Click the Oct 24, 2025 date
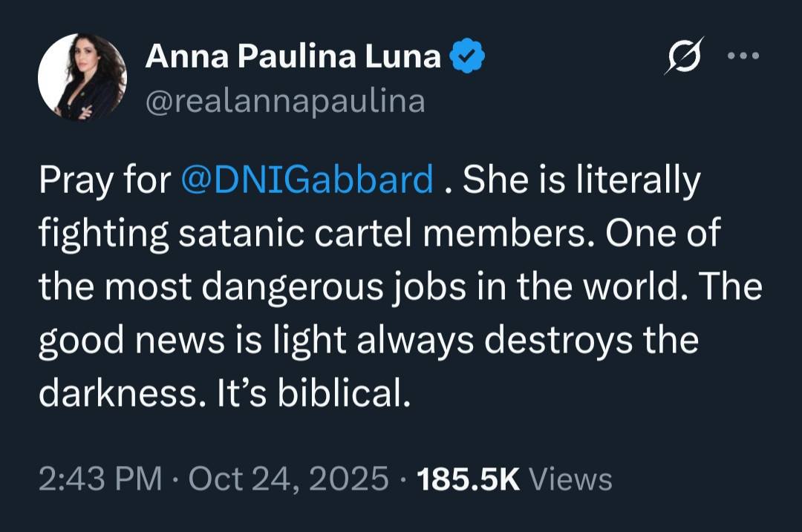Viewport: 802px width, 532px height. [x=289, y=479]
